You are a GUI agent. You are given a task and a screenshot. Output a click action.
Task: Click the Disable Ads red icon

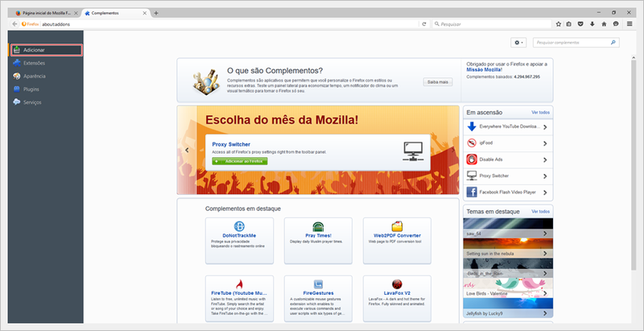(472, 159)
